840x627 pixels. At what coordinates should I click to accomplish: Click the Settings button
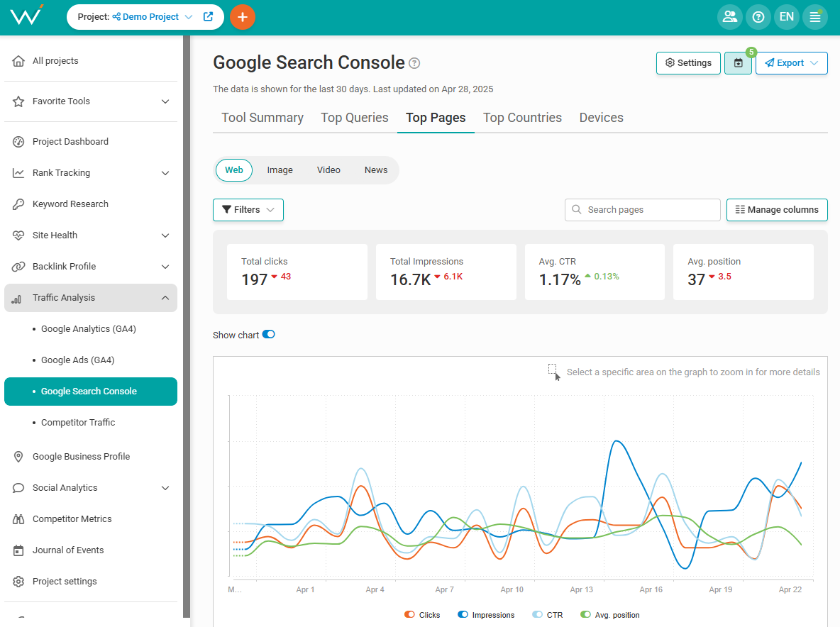[x=688, y=63]
